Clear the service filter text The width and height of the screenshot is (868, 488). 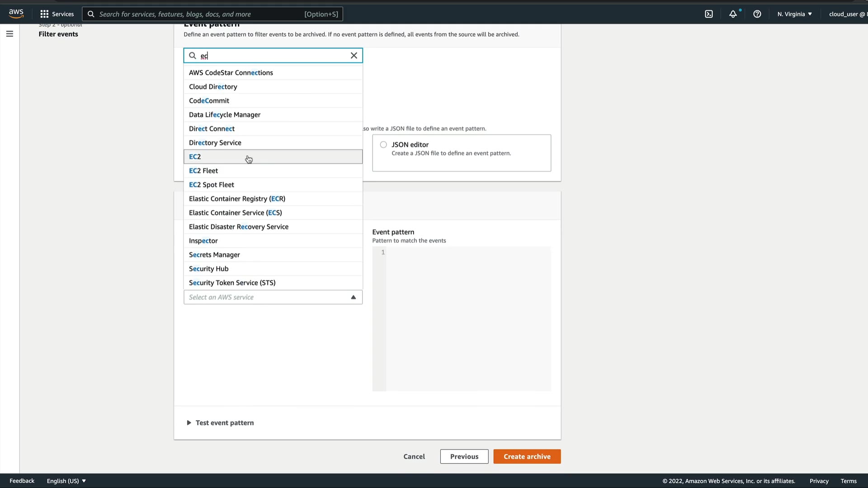(354, 56)
